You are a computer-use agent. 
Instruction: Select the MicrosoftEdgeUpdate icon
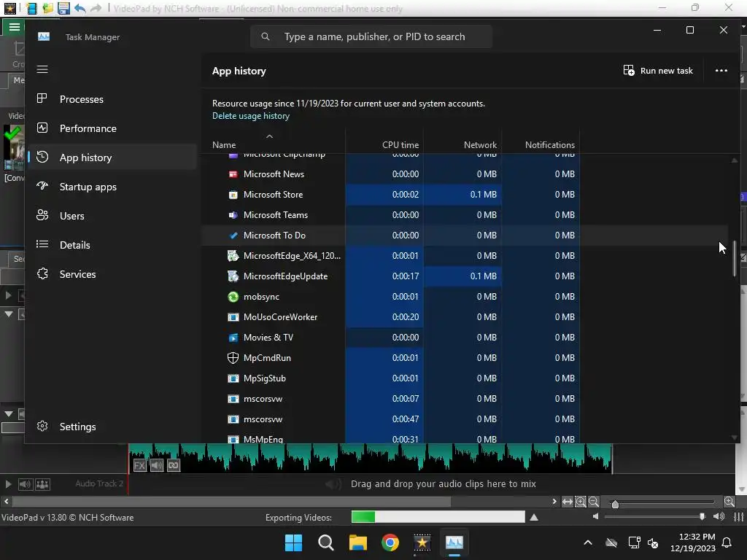pyautogui.click(x=233, y=276)
